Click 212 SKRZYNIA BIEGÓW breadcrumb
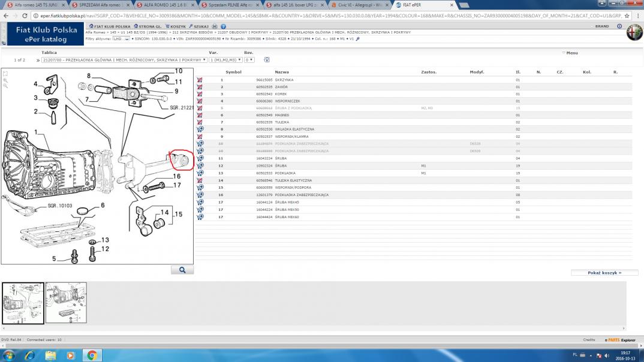Viewport: 644px width, 362px height. click(192, 32)
